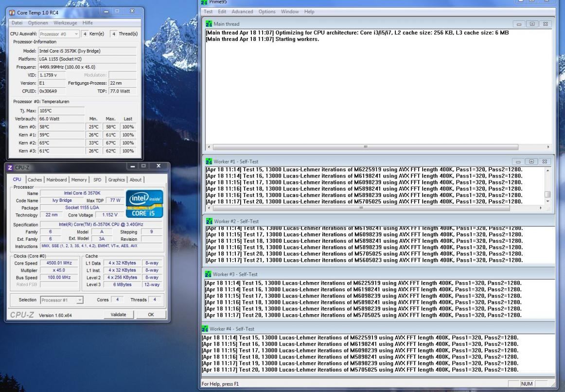Click the Main thread window icon

(209, 24)
